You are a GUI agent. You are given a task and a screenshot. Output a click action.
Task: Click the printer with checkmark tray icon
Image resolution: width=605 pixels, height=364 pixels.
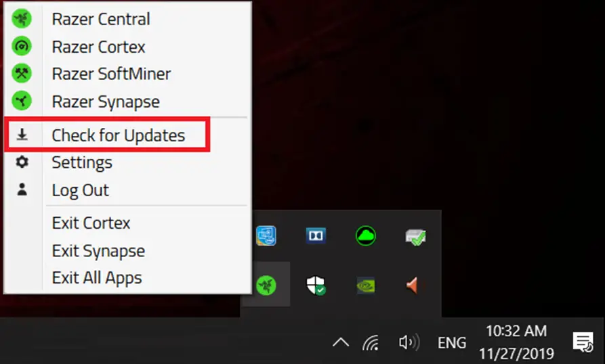(415, 237)
